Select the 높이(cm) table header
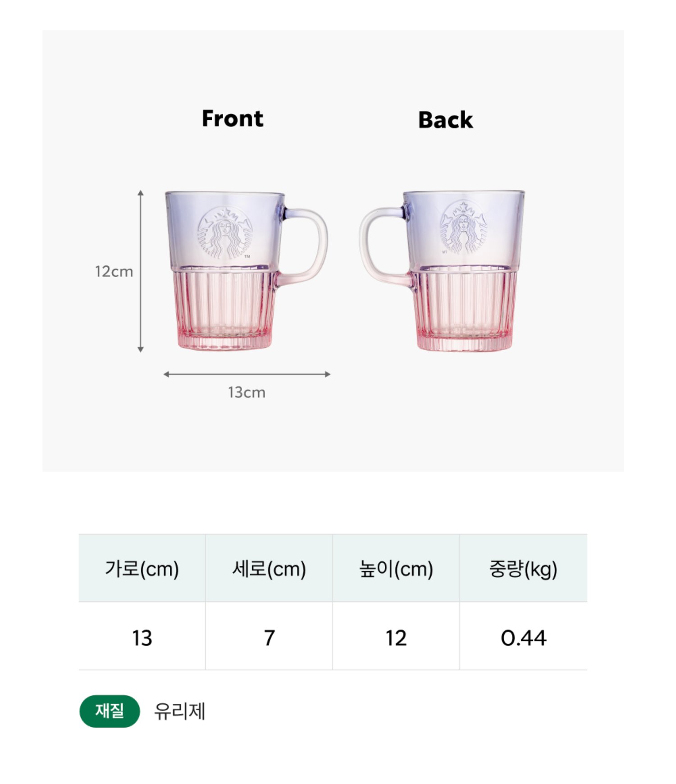676x784 pixels. coord(396,568)
